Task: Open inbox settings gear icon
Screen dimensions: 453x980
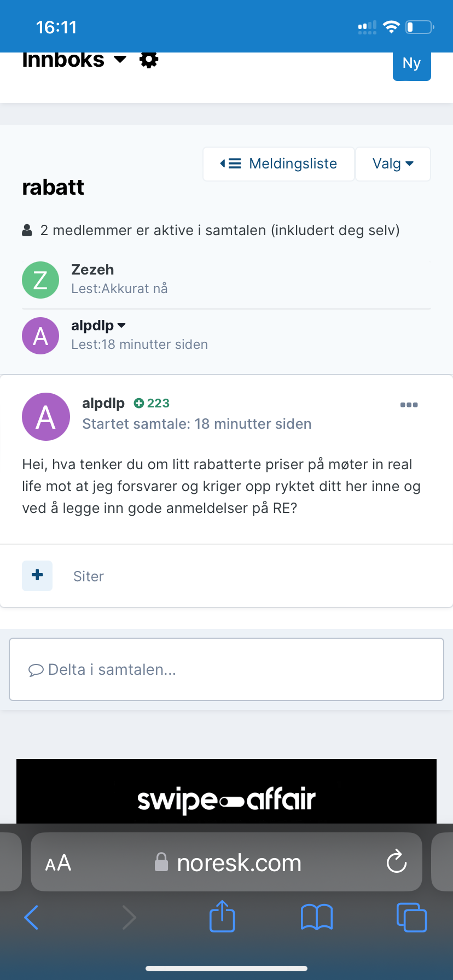Action: 149,59
